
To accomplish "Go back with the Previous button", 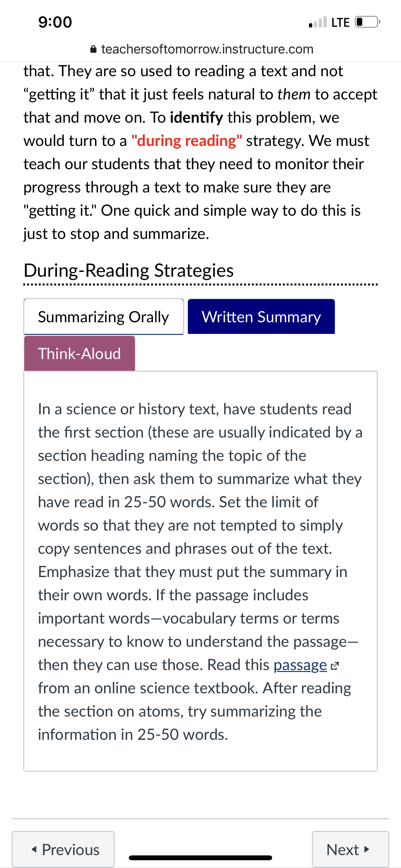I will (63, 849).
